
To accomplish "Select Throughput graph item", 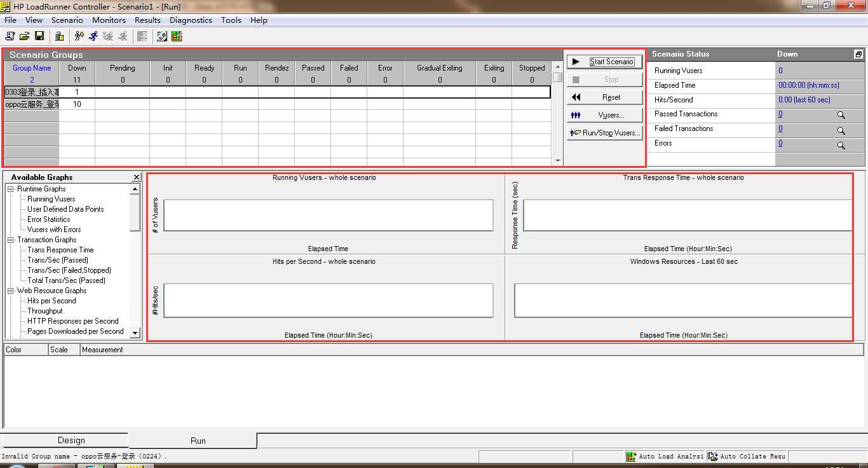I will tap(45, 311).
